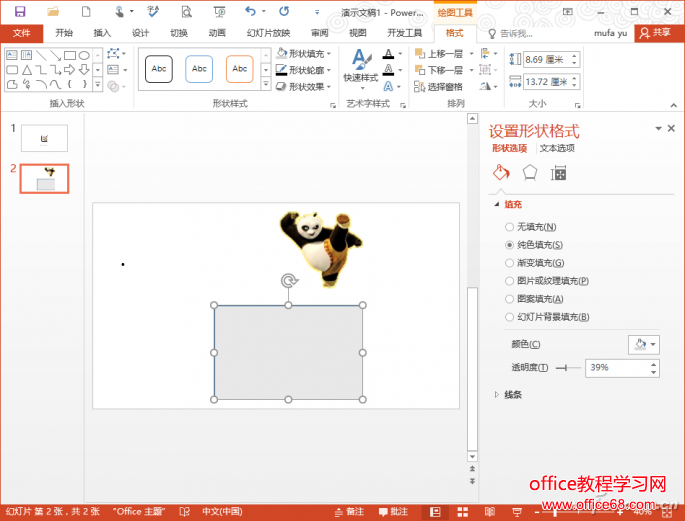Open the Effects pentagon icon tab
Viewport: 685px width, 521px height.
point(530,172)
